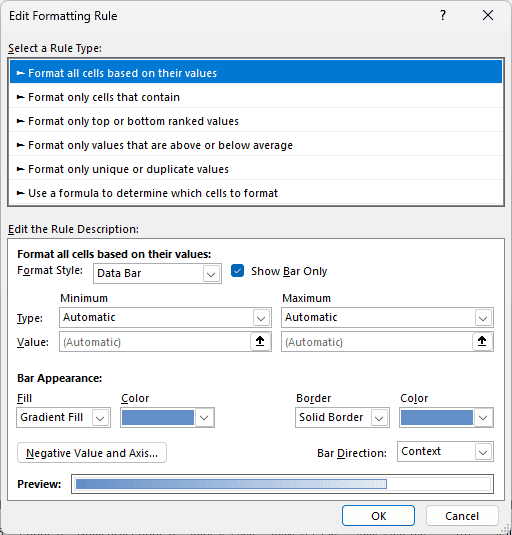Open Negative Value and Axis settings
The height and width of the screenshot is (535, 512).
(x=92, y=453)
